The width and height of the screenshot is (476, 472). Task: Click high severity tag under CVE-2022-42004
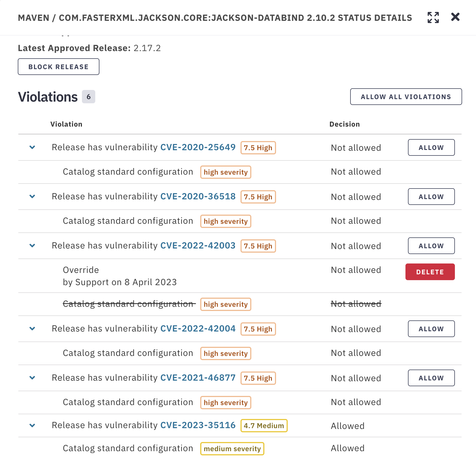(226, 353)
